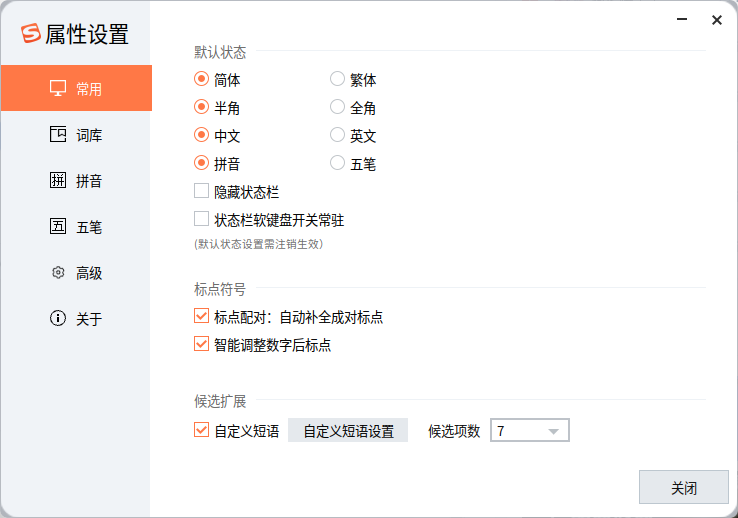Click the 词库 dictionary icon
The image size is (738, 518).
pyautogui.click(x=58, y=134)
